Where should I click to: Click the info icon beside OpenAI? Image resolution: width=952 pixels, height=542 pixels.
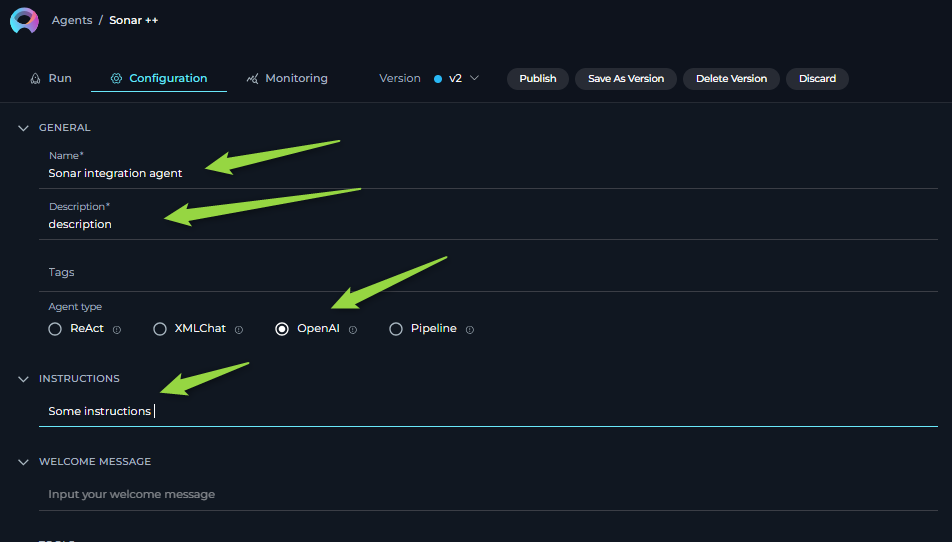pyautogui.click(x=353, y=330)
